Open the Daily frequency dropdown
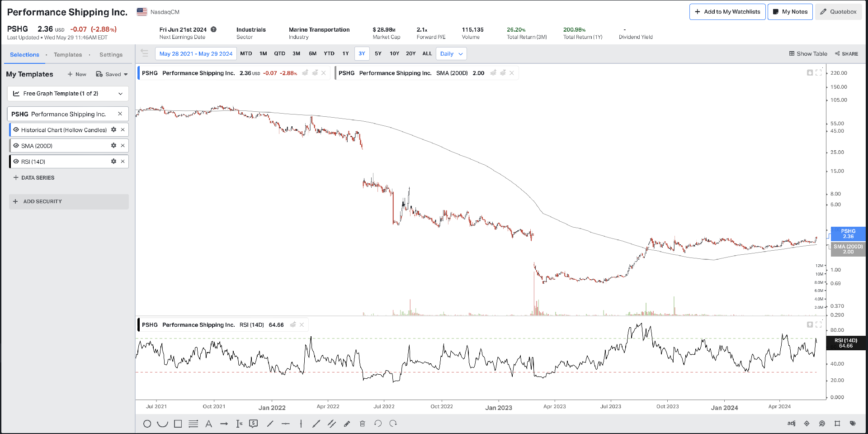Image resolution: width=868 pixels, height=434 pixels. click(x=451, y=54)
